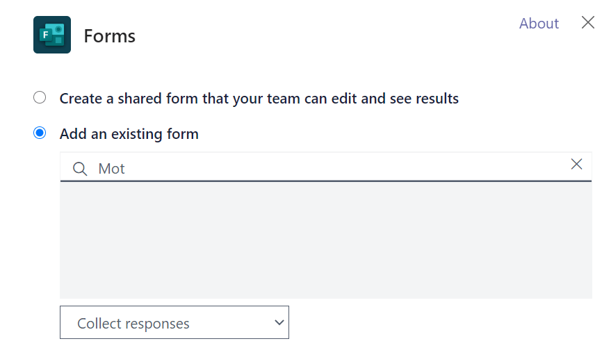Clear the search box with X icon
This screenshot has height=364, width=602.
(x=576, y=164)
